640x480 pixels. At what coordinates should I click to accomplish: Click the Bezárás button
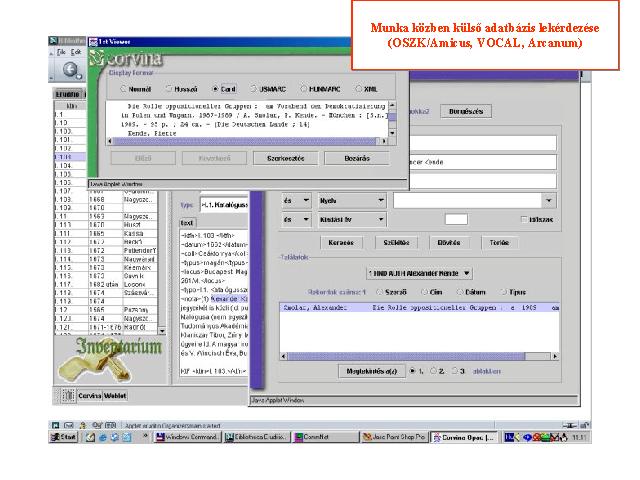(x=357, y=158)
